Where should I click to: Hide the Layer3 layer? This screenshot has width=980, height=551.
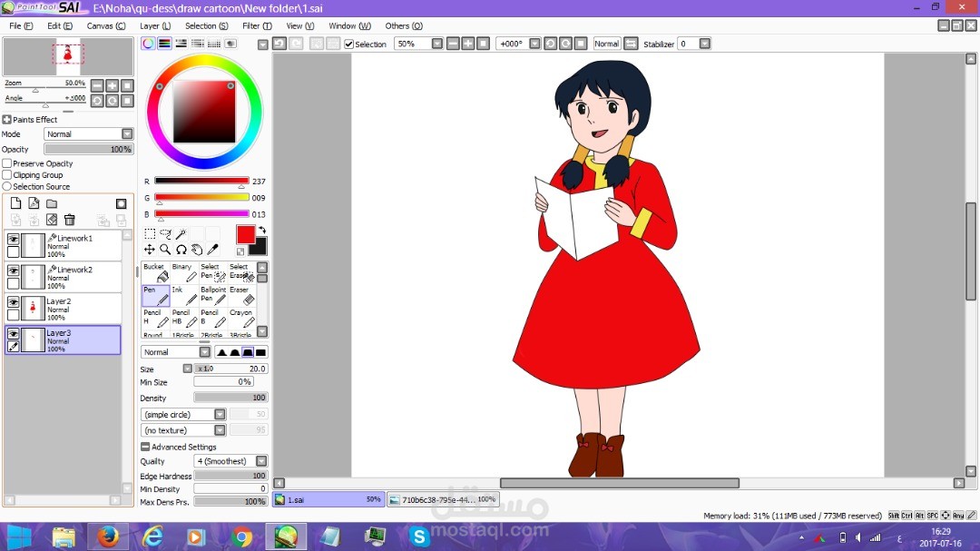[13, 333]
